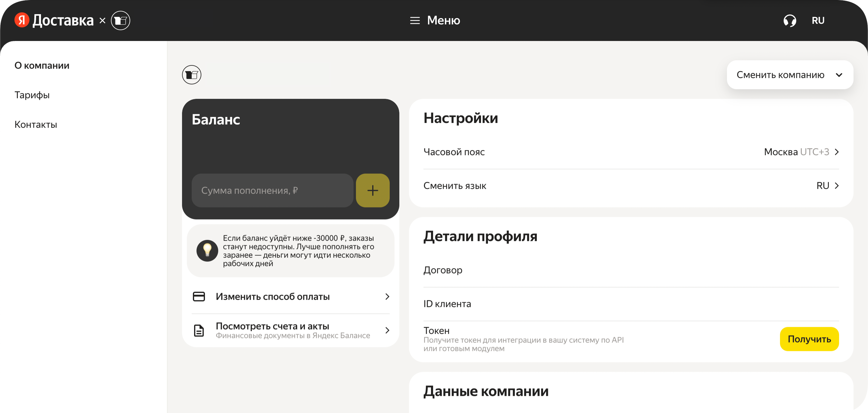The image size is (868, 413).
Task: Click the chevron beside Москва UTC+3
Action: tap(837, 152)
